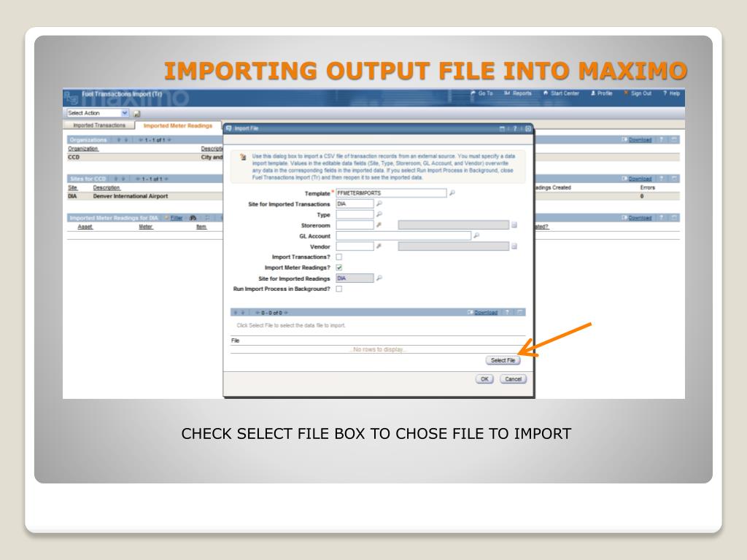
Task: Click help icon in Sites for CCD header
Action: tap(662, 179)
